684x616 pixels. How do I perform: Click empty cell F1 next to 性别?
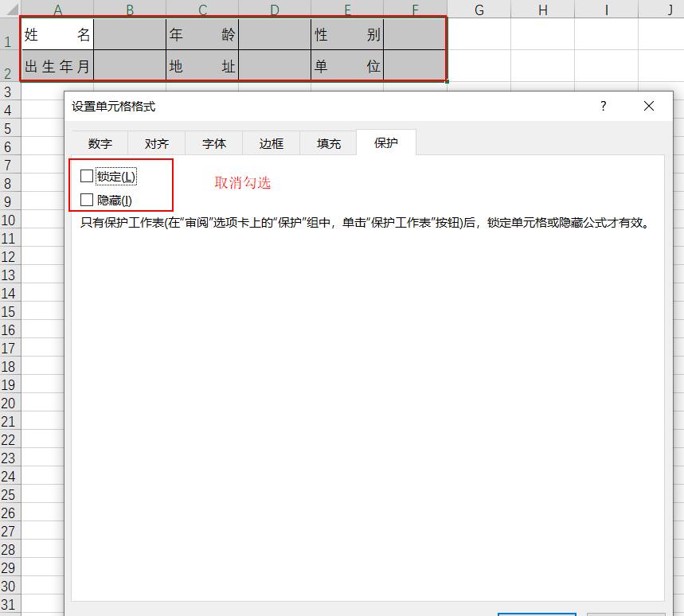[x=415, y=34]
